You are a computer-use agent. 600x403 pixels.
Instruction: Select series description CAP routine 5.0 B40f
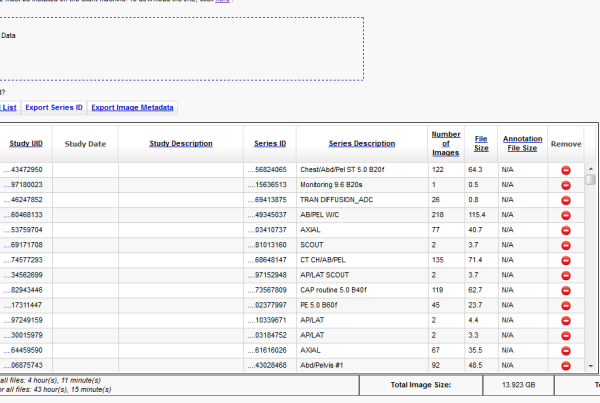[x=333, y=290]
